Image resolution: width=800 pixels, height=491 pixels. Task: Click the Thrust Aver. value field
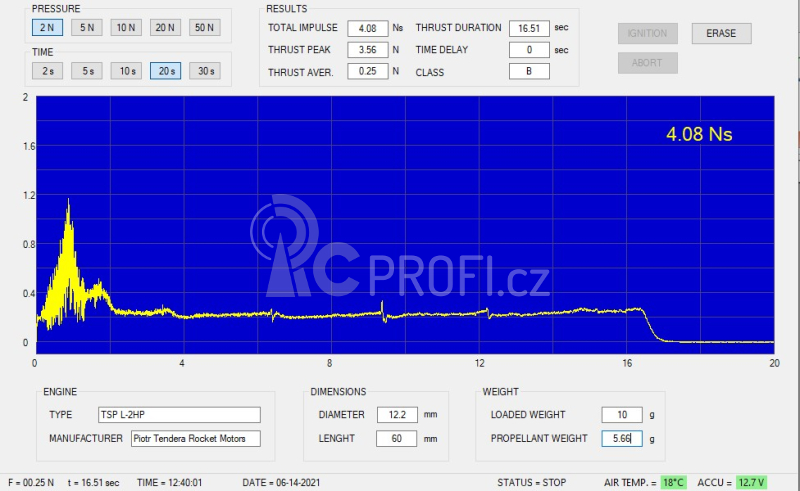click(367, 71)
